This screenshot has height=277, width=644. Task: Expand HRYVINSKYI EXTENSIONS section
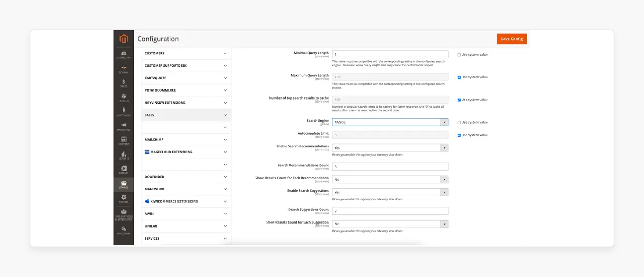pos(186,103)
